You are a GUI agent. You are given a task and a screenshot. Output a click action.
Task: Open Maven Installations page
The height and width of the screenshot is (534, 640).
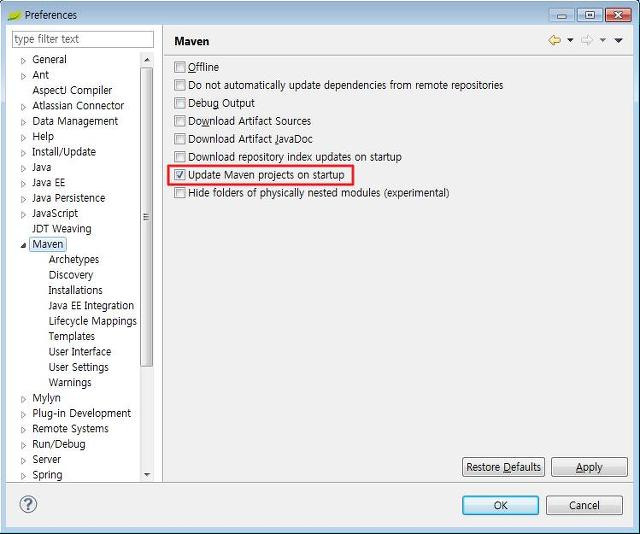click(76, 290)
